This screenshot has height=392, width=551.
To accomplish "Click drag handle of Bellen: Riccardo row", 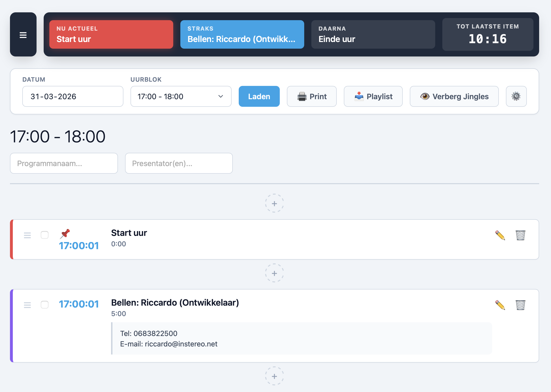I will 27,305.
